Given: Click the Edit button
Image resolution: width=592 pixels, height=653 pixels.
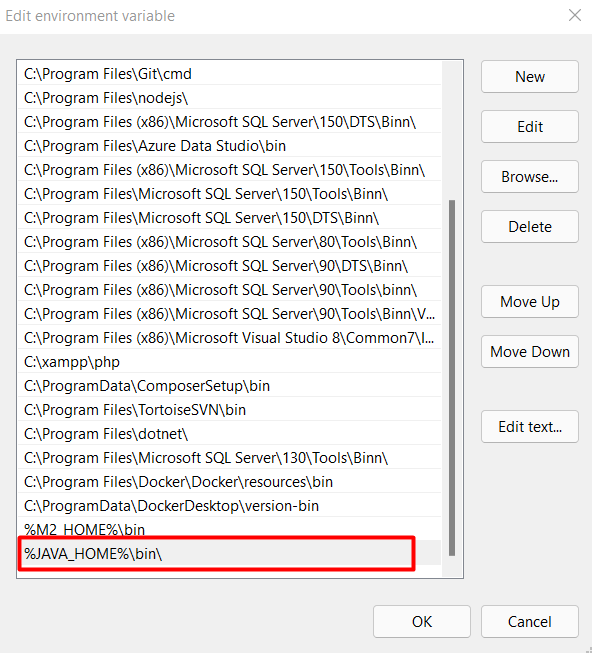Looking at the screenshot, I should 530,127.
